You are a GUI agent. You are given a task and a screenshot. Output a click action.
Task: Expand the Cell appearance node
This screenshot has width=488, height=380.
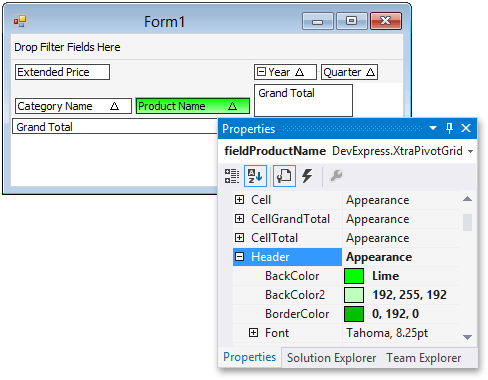click(239, 199)
